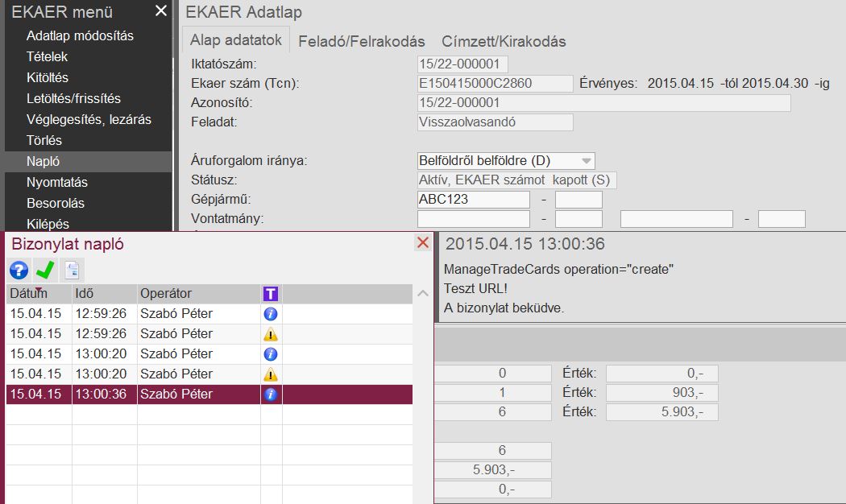The height and width of the screenshot is (504, 846).
Task: Click the Gépjármű country code field
Action: click(x=579, y=200)
